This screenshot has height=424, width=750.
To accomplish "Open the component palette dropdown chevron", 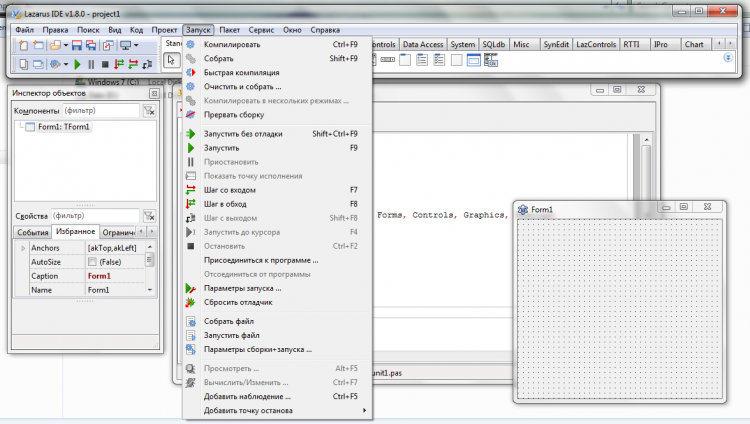I will 728,57.
